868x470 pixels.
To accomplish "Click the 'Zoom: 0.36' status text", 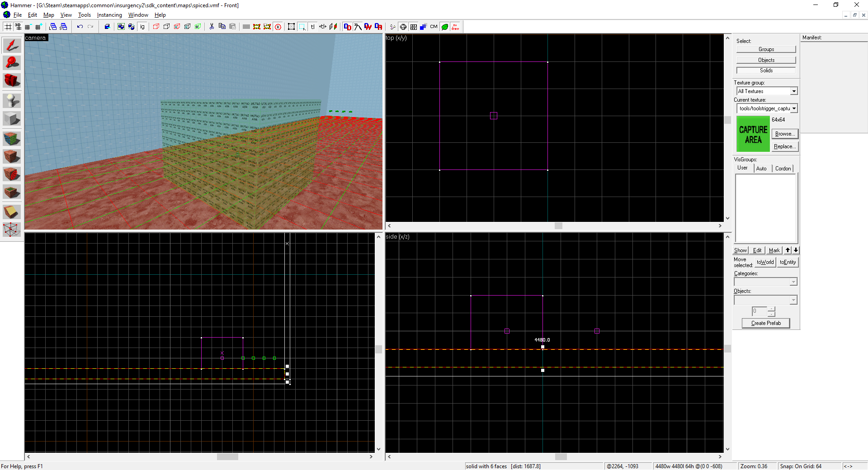I will [754, 466].
